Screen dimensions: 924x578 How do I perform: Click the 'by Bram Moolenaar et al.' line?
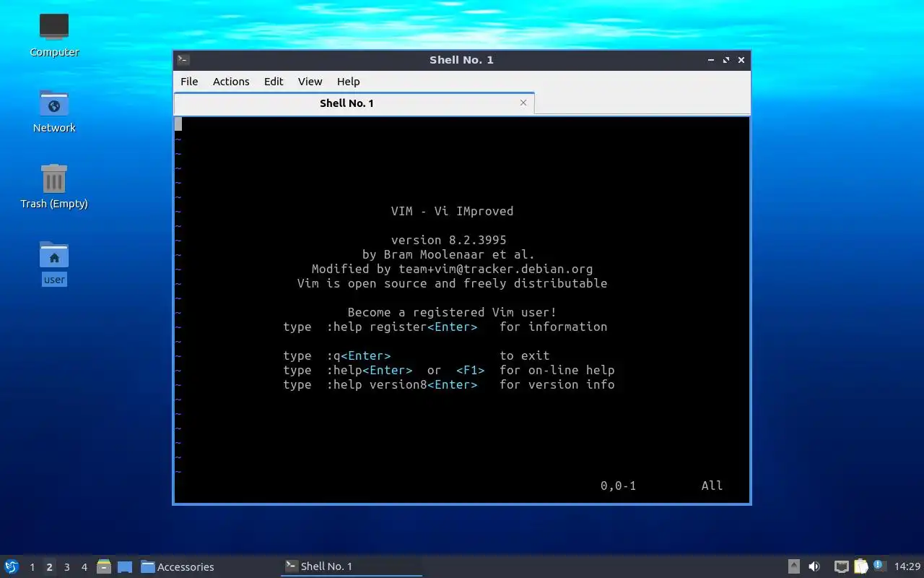click(x=449, y=254)
